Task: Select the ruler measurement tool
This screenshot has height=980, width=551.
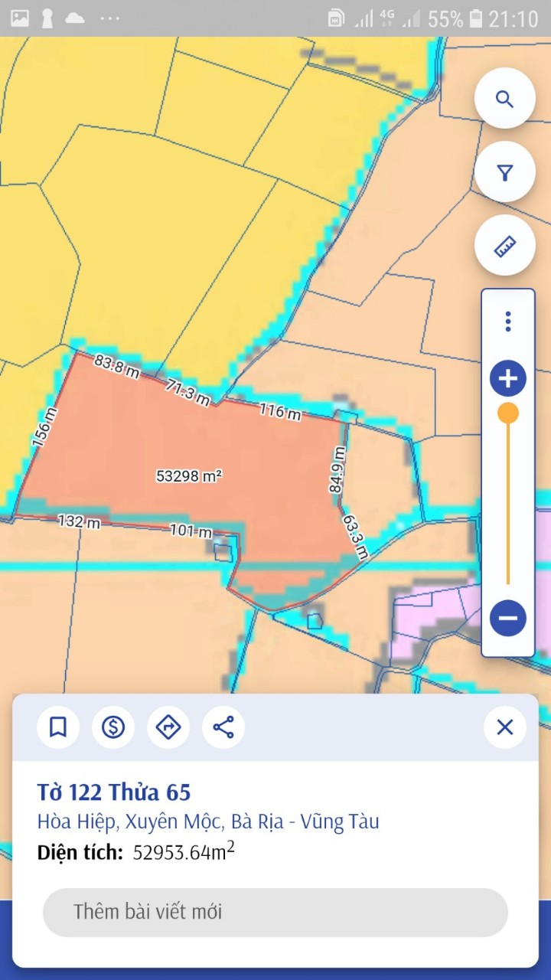Action: pos(504,246)
